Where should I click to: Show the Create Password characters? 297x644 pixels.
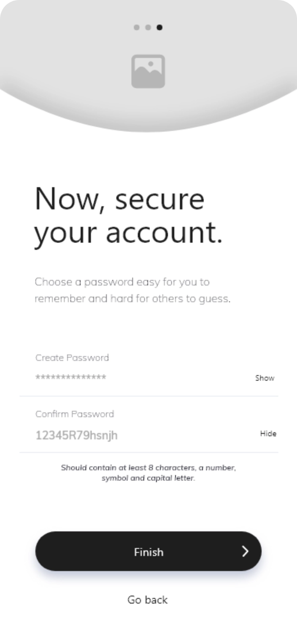(264, 378)
